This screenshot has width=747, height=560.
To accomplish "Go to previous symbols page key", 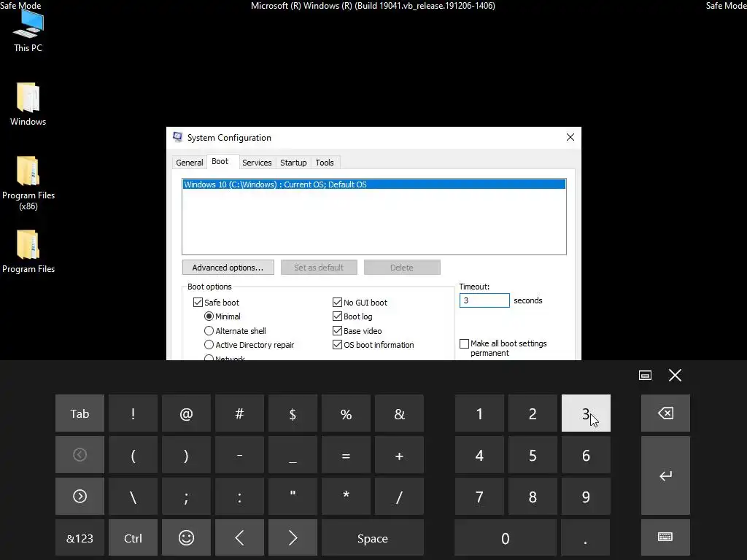I will pyautogui.click(x=80, y=455).
